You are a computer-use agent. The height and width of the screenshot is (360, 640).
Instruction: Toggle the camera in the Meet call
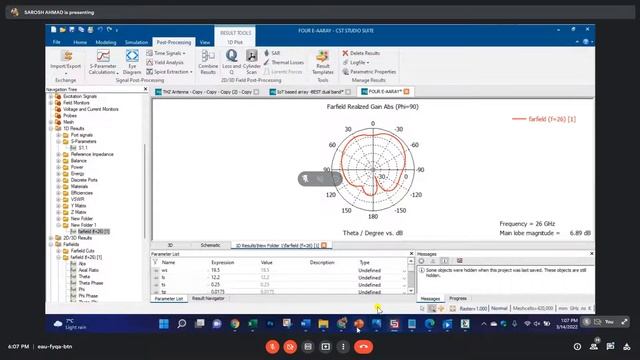coord(290,347)
